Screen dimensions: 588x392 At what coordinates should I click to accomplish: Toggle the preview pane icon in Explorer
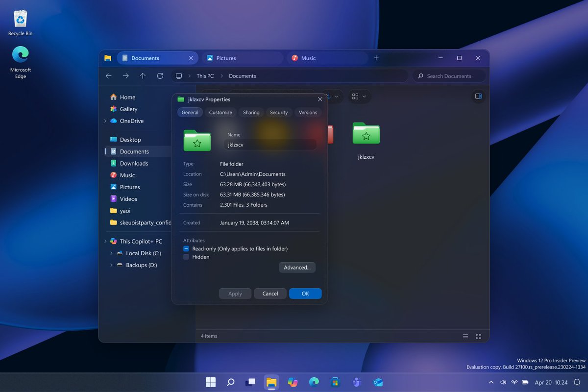pos(479,97)
